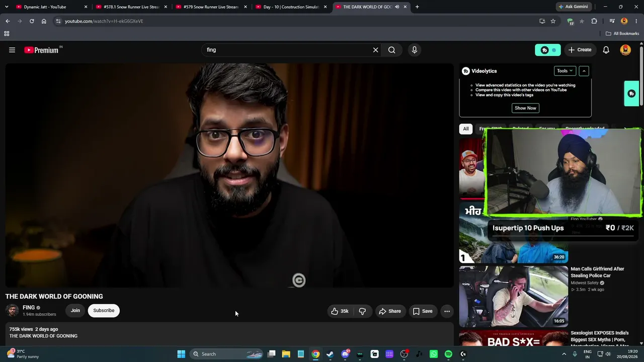Join the FING channel membership
644x362 pixels.
point(75,311)
